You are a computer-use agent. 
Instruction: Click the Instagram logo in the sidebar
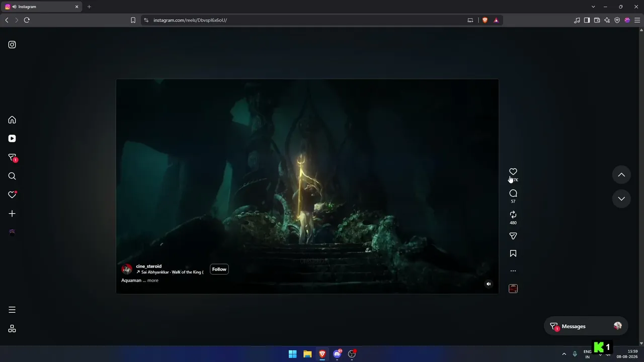12,45
